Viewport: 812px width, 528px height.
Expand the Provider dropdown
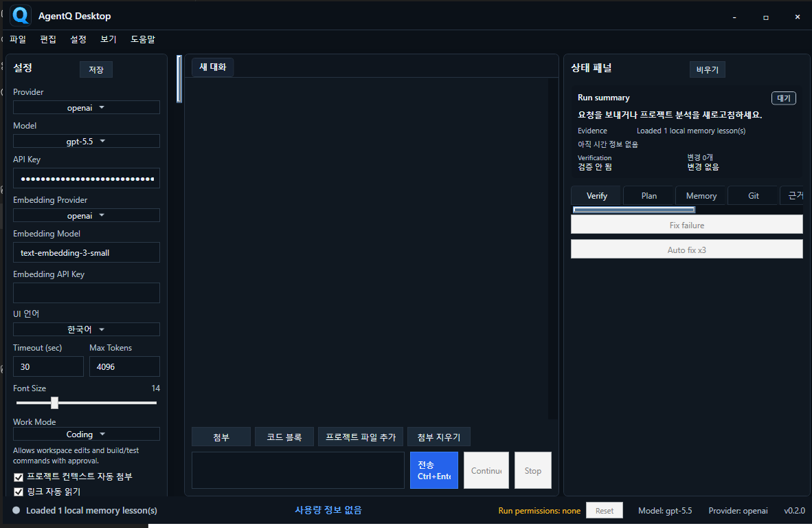coord(87,108)
